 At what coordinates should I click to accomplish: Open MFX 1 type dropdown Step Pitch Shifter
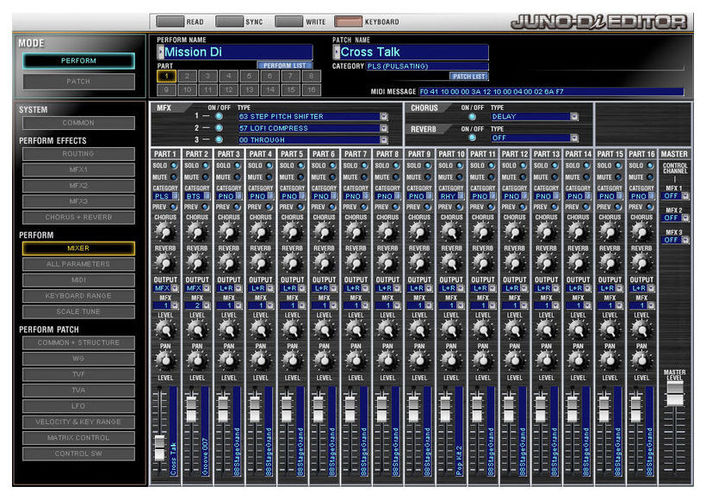click(x=313, y=116)
